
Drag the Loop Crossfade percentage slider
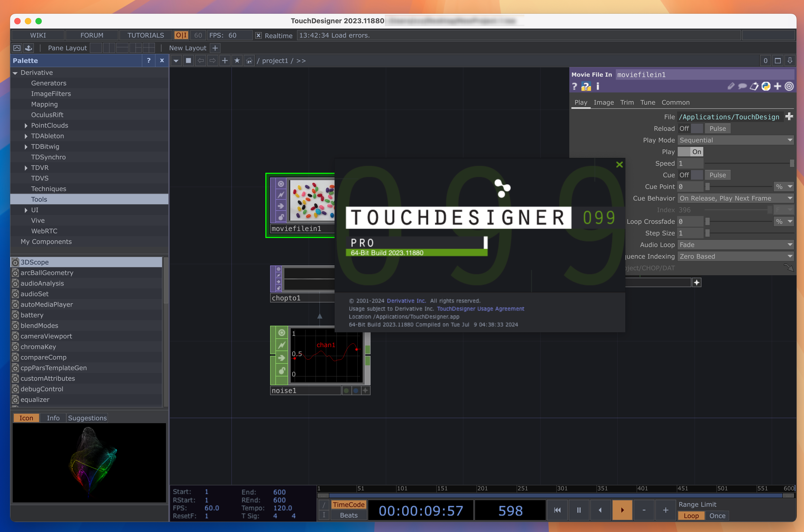click(708, 221)
